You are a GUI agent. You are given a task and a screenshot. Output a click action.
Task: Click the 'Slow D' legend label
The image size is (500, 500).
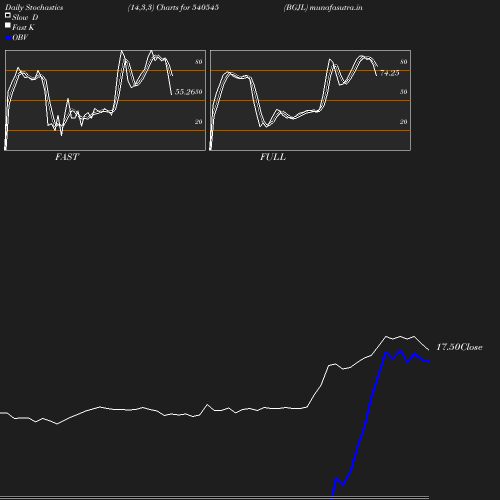(25, 17)
